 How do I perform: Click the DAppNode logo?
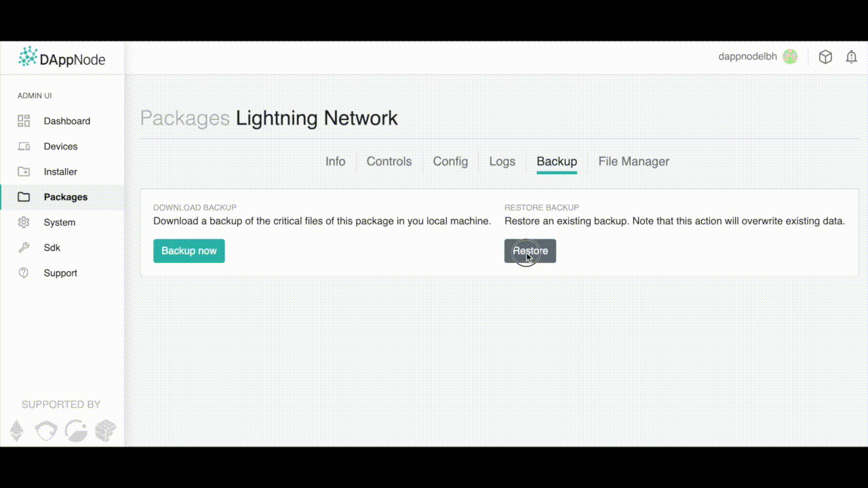pos(62,58)
